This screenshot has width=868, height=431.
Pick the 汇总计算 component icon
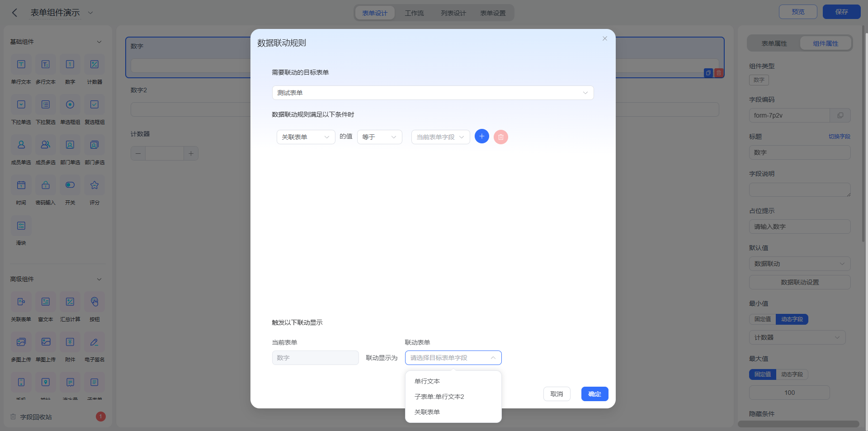point(70,302)
